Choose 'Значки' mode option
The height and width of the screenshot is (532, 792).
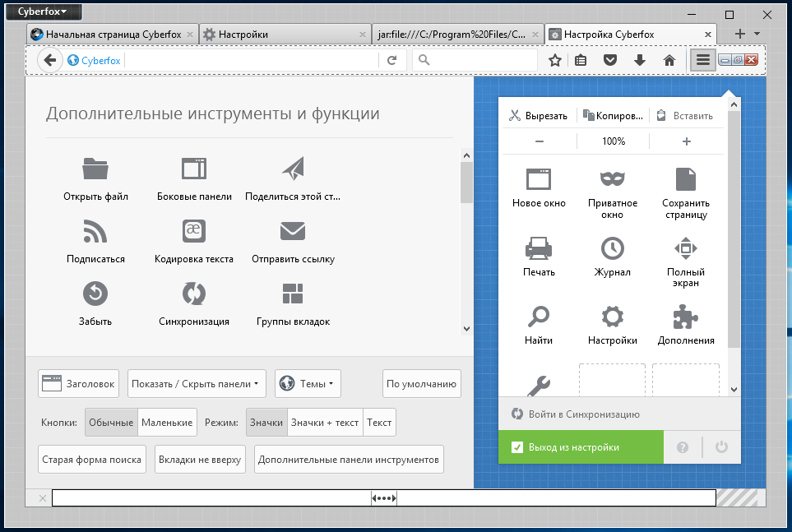[x=266, y=423]
